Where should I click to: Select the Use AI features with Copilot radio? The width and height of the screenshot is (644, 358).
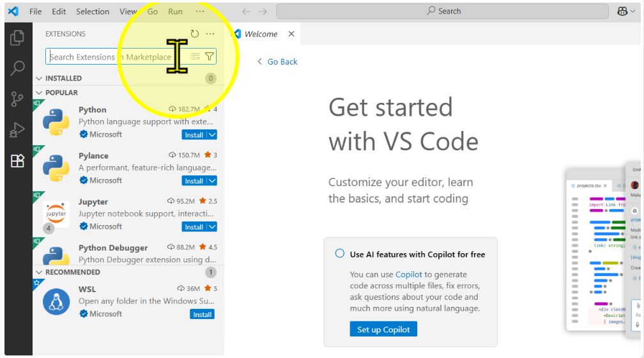click(x=340, y=254)
